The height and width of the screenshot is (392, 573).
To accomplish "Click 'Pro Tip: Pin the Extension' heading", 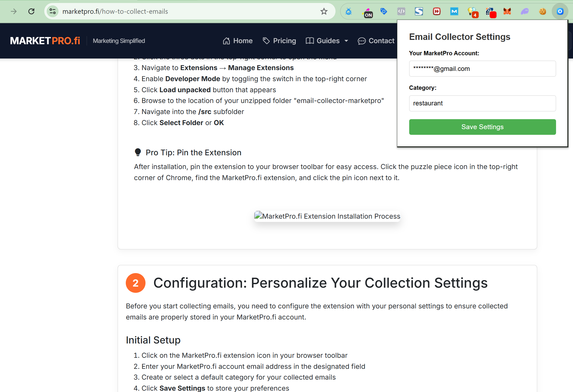I will pos(194,153).
